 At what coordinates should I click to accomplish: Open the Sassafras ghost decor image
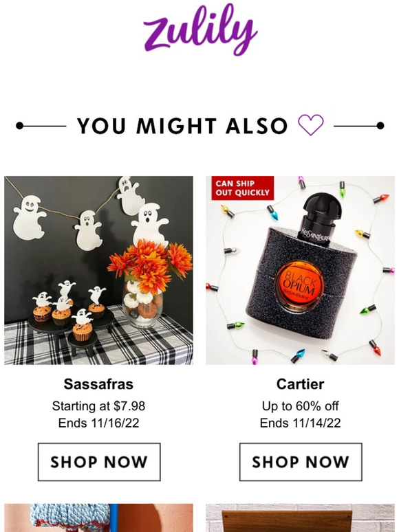tap(98, 270)
